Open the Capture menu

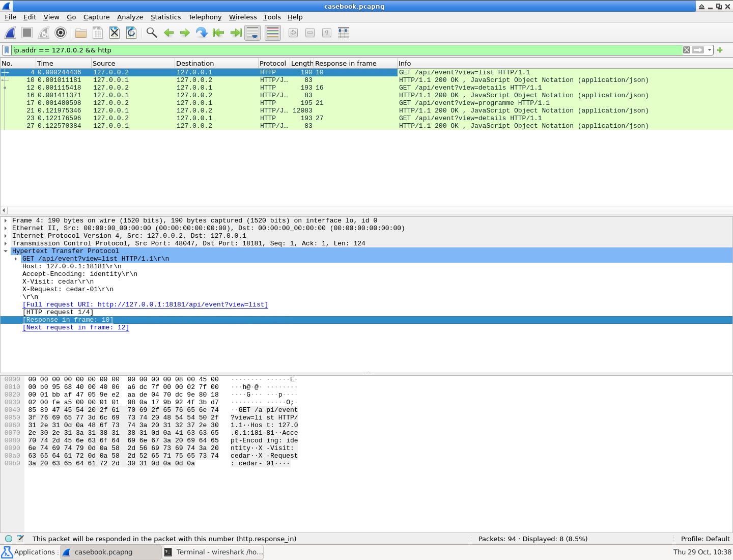[96, 17]
